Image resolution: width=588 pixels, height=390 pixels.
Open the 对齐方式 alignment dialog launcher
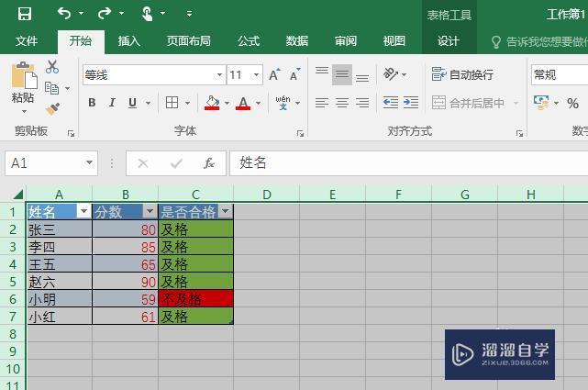coord(519,133)
